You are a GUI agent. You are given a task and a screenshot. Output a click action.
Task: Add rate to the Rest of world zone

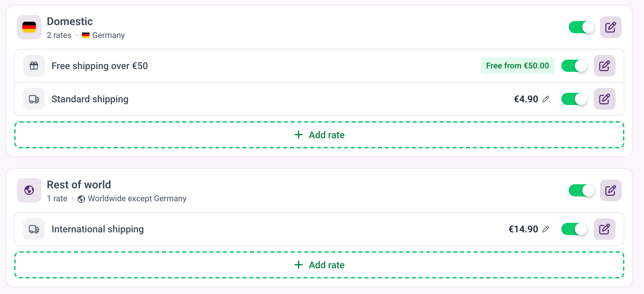pyautogui.click(x=319, y=265)
